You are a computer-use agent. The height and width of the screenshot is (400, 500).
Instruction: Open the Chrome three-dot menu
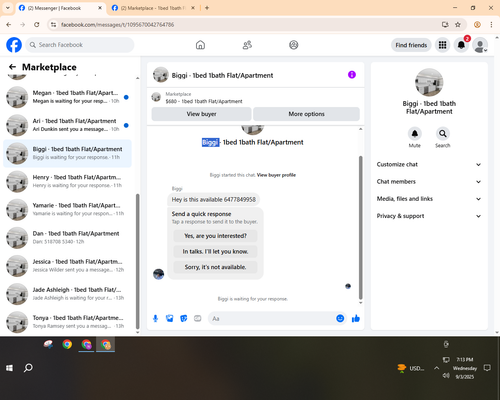click(x=491, y=25)
